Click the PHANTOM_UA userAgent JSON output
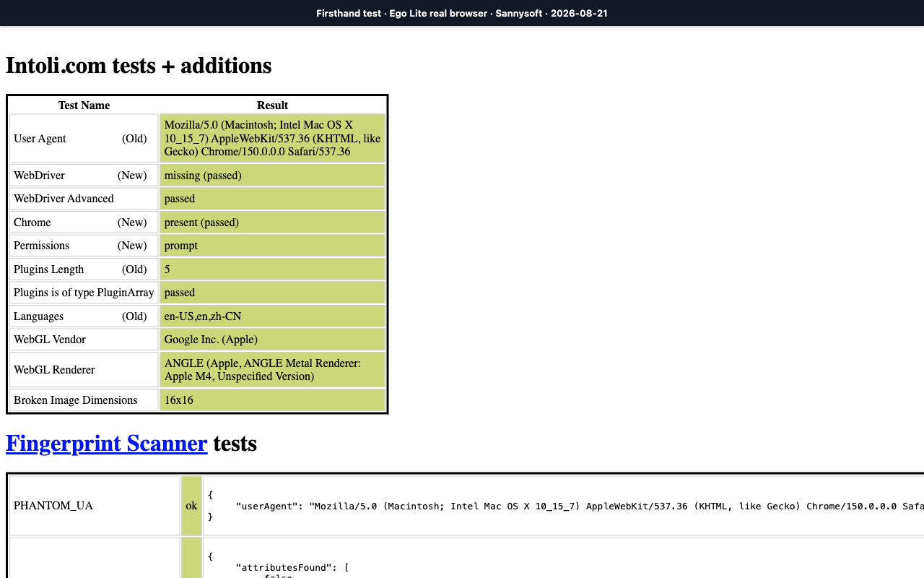The width and height of the screenshot is (924, 578). (564, 506)
